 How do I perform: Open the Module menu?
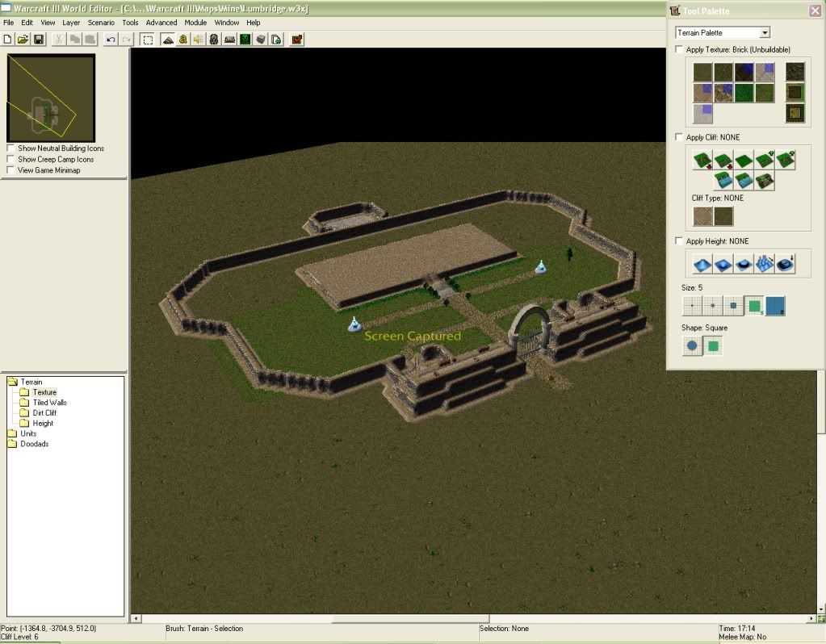pyautogui.click(x=195, y=23)
